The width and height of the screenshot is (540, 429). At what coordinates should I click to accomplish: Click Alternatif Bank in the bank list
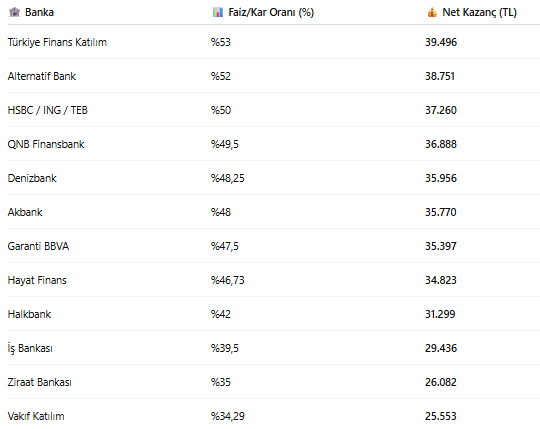coord(42,76)
